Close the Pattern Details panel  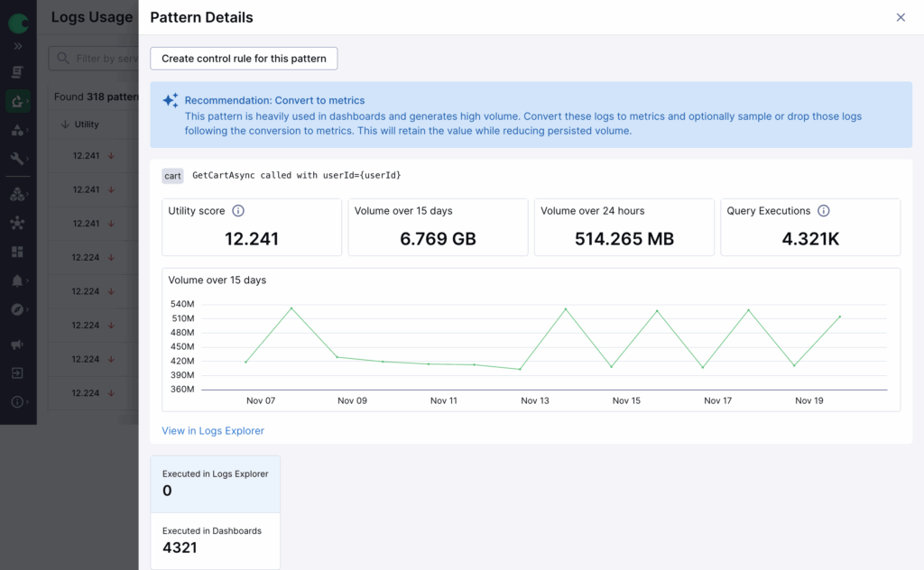[900, 17]
